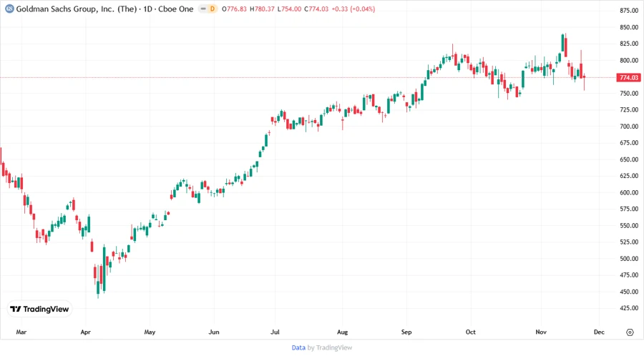Click the 525.00 price axis label
The width and height of the screenshot is (644, 356).
point(629,242)
